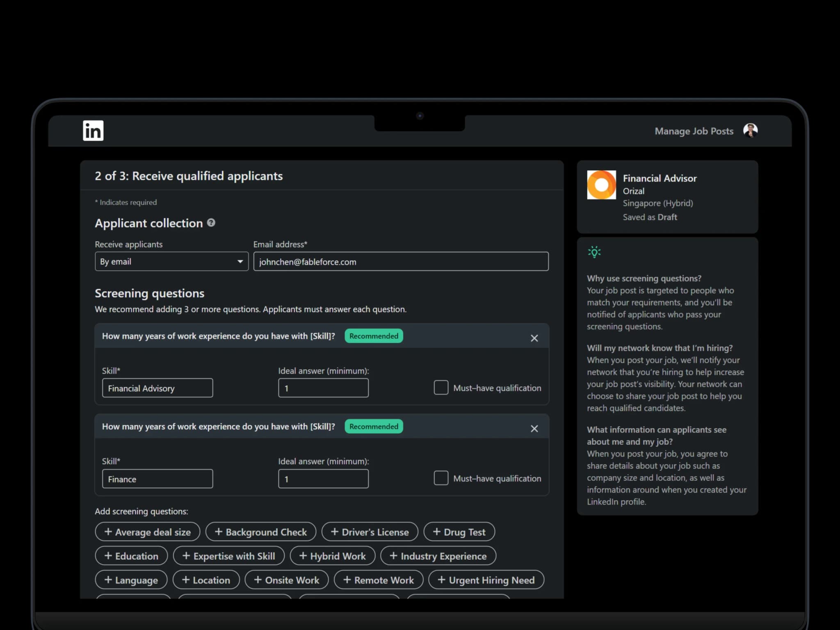Viewport: 840px width, 630px height.
Task: Add Language screening question
Action: point(131,580)
